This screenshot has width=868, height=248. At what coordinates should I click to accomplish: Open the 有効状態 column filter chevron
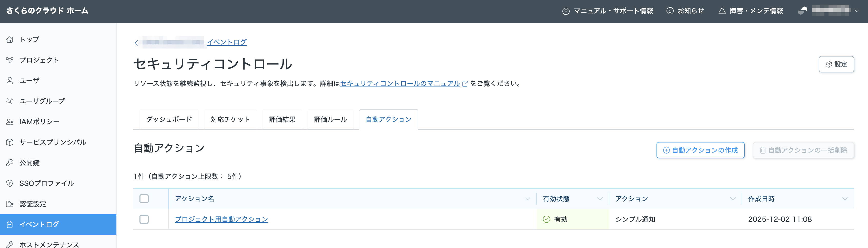coord(600,199)
